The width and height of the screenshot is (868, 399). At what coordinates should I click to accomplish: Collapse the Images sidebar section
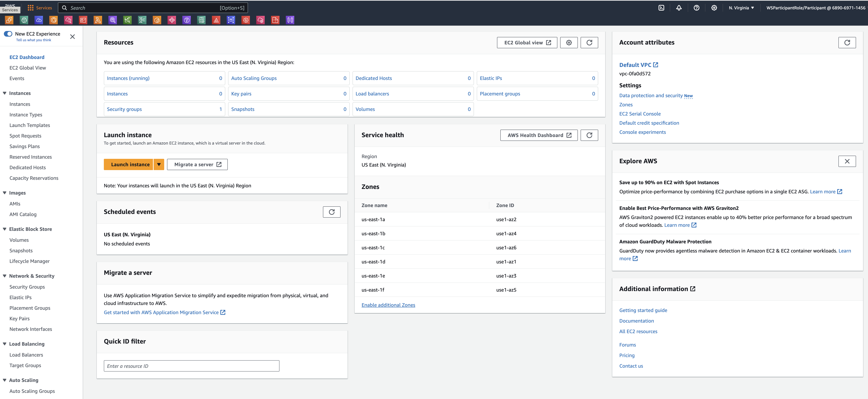tap(5, 193)
